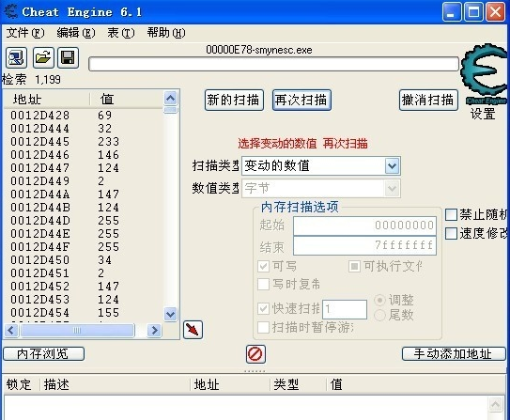The width and height of the screenshot is (510, 420).
Task: Select result address 0012D44B
Action: (x=39, y=208)
